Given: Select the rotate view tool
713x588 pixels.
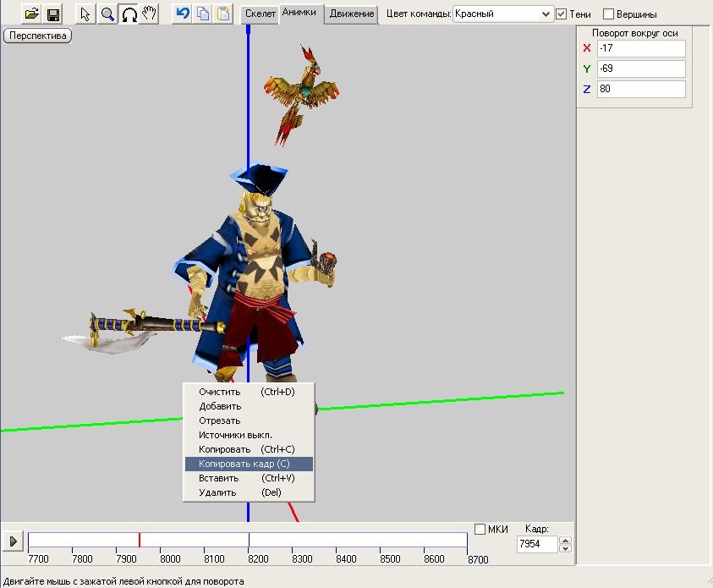Looking at the screenshot, I should point(129,14).
